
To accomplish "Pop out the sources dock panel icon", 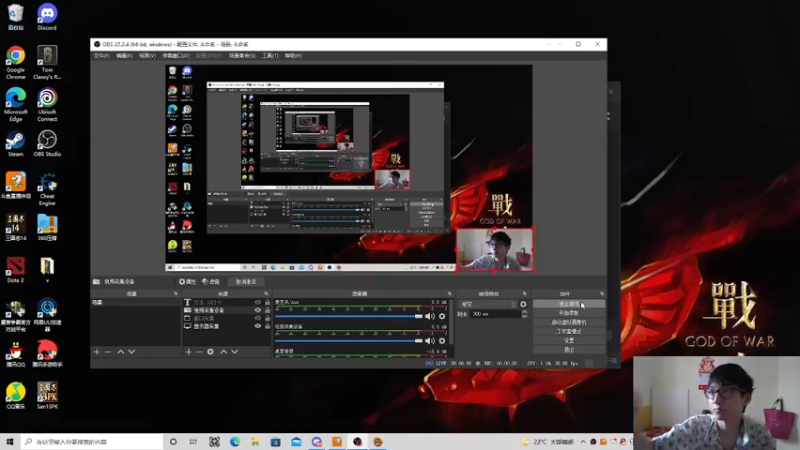I will click(x=266, y=294).
